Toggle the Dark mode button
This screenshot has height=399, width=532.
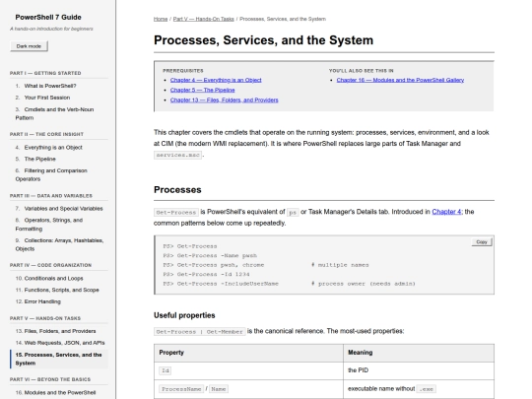pyautogui.click(x=29, y=46)
